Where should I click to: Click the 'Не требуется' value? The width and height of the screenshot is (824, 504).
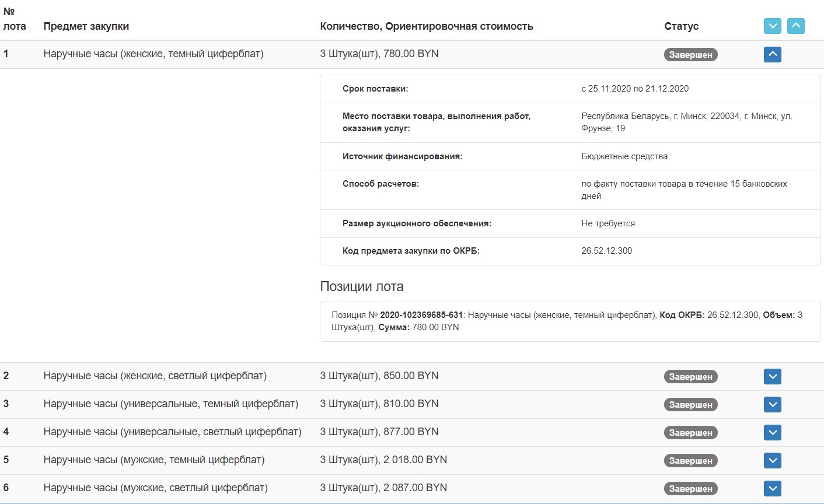[x=608, y=223]
